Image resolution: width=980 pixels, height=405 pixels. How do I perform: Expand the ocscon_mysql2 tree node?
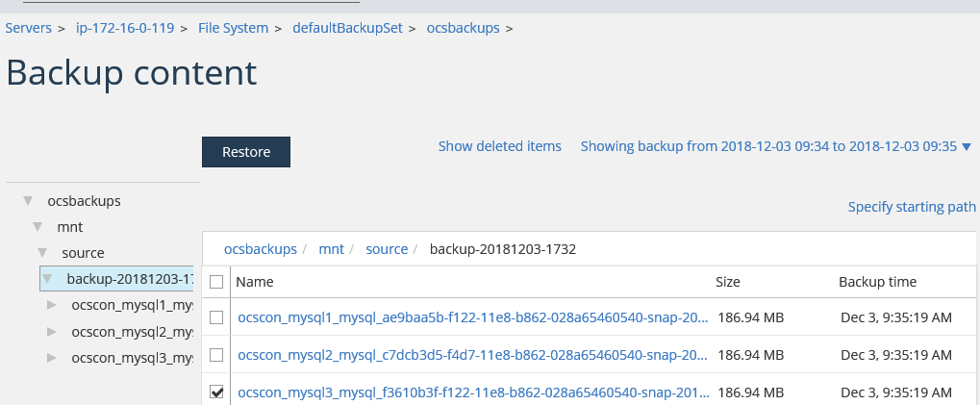pos(53,332)
